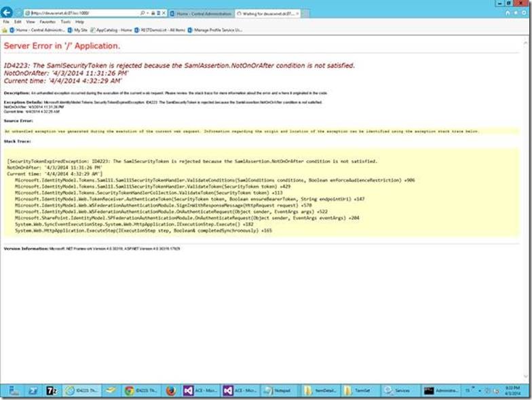
Task: Switch to first Visual Studio ACE taskbar button
Action: point(201,391)
